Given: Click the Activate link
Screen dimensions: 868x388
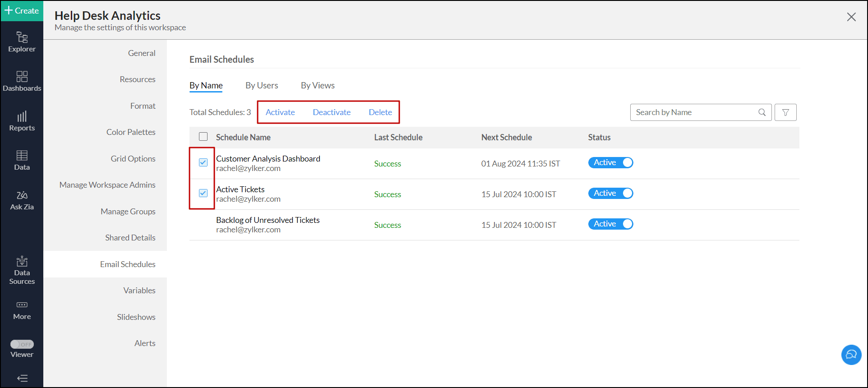Looking at the screenshot, I should point(280,112).
